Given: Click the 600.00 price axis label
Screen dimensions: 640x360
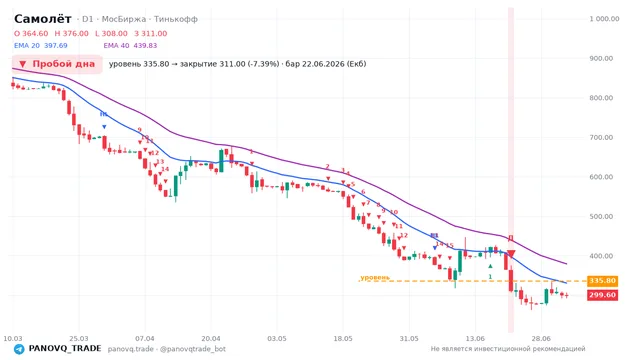Looking at the screenshot, I should click(x=601, y=177).
